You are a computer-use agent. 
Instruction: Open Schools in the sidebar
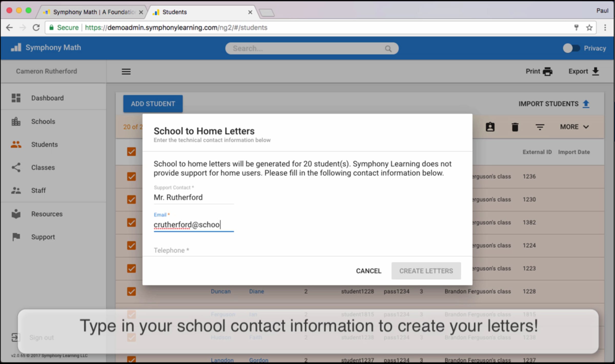click(x=53, y=121)
